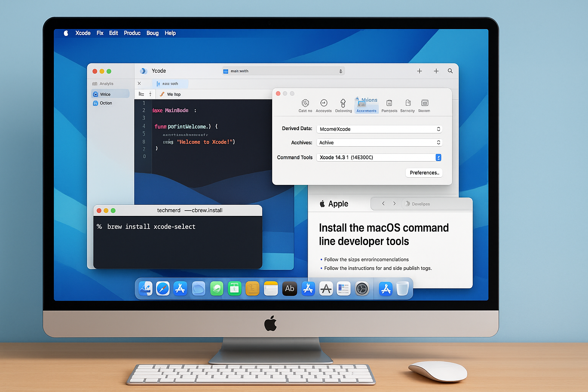Viewport: 588px width, 392px height.
Task: Open the green archive app in the dock
Action: tap(234, 289)
